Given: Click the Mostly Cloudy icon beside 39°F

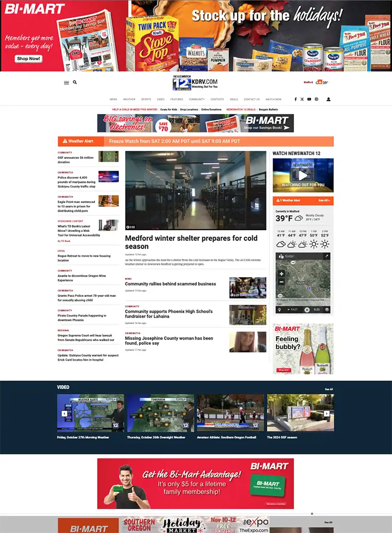Looking at the screenshot, I should click(x=299, y=218).
